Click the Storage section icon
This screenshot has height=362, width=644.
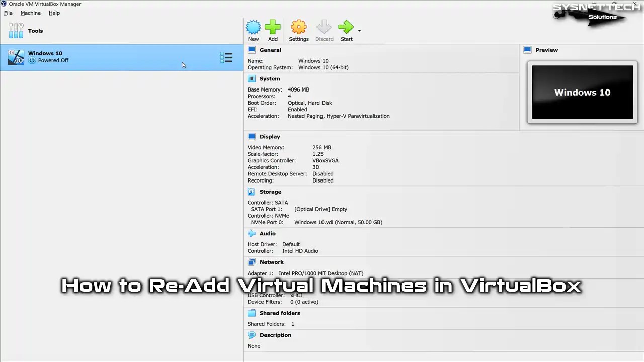click(251, 191)
